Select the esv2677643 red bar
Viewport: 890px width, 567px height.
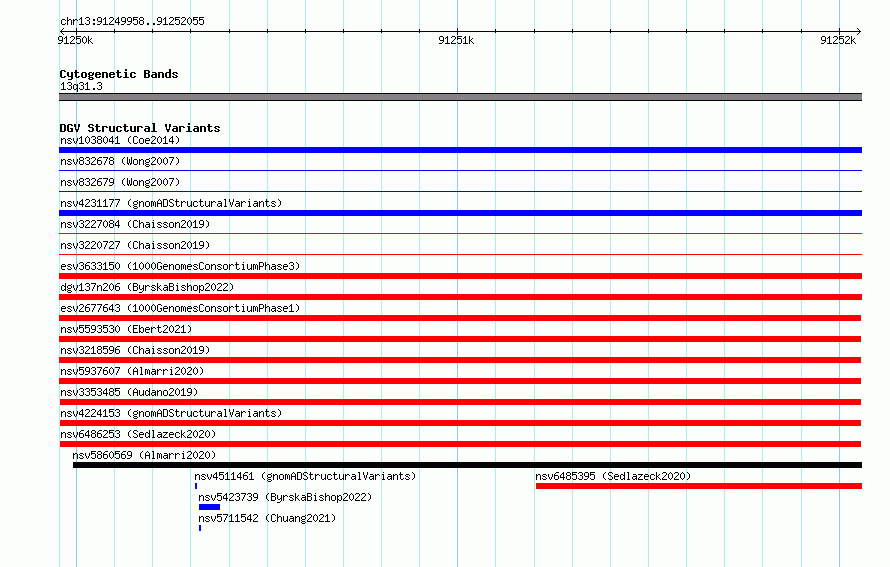[x=460, y=318]
